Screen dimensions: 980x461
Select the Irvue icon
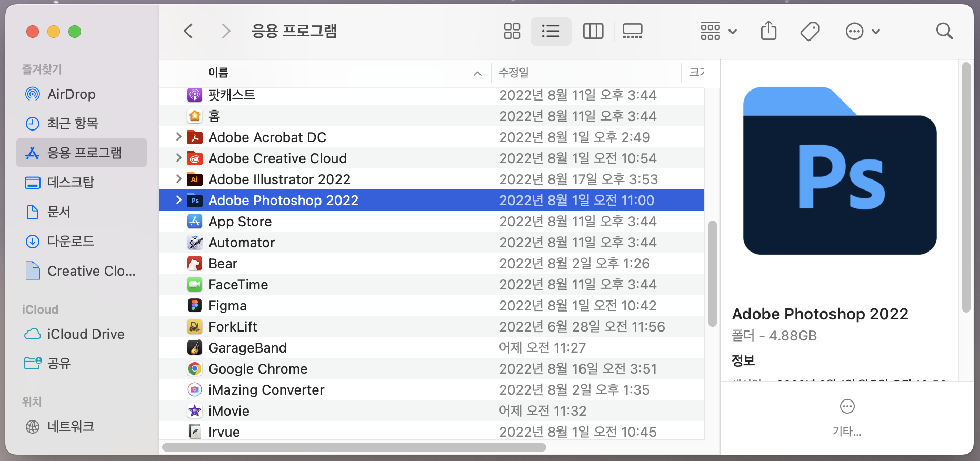pos(195,432)
